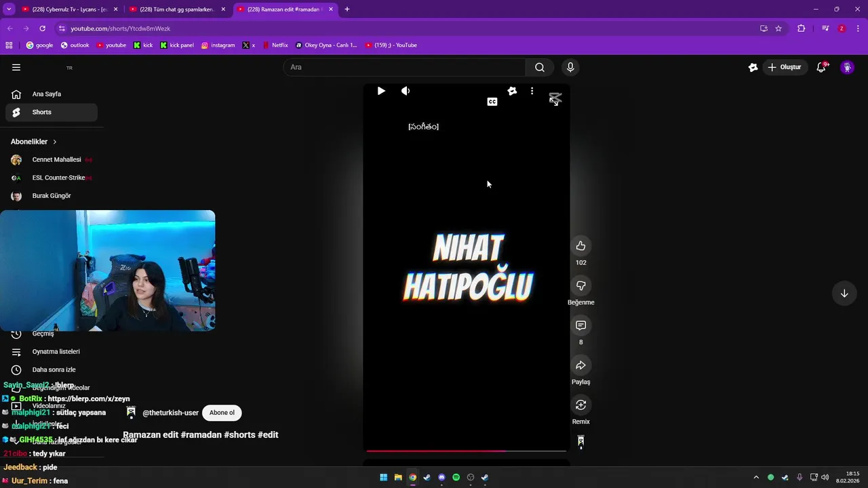Seek on the short's red progress bar
868x488 pixels.
coord(467,451)
